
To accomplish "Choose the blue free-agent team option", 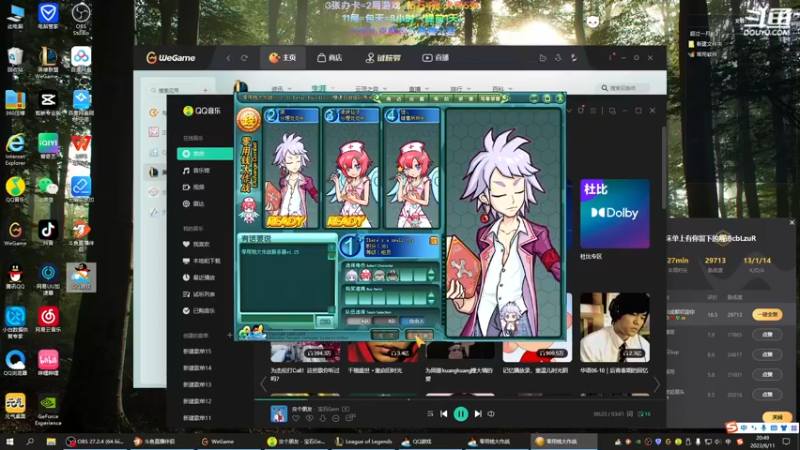I will coord(413,321).
